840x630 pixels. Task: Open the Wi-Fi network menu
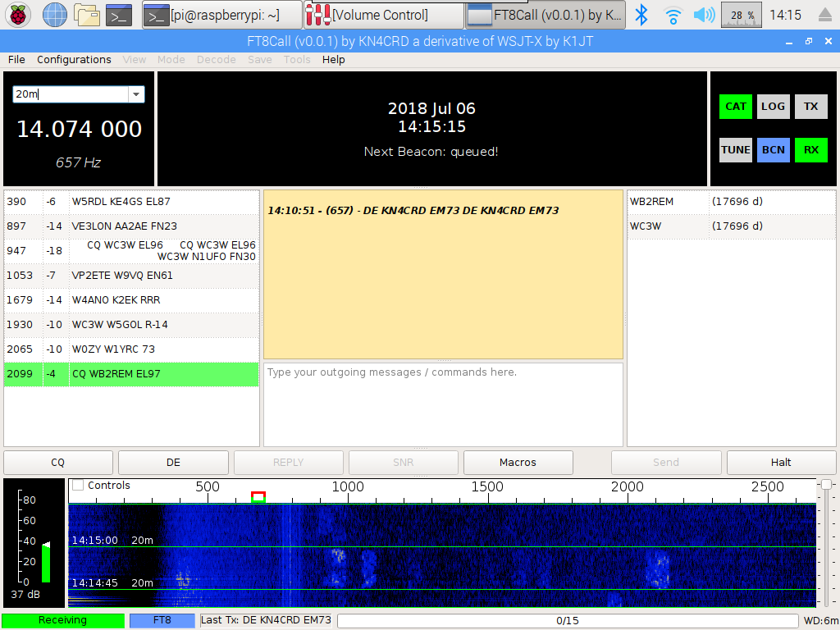[673, 15]
